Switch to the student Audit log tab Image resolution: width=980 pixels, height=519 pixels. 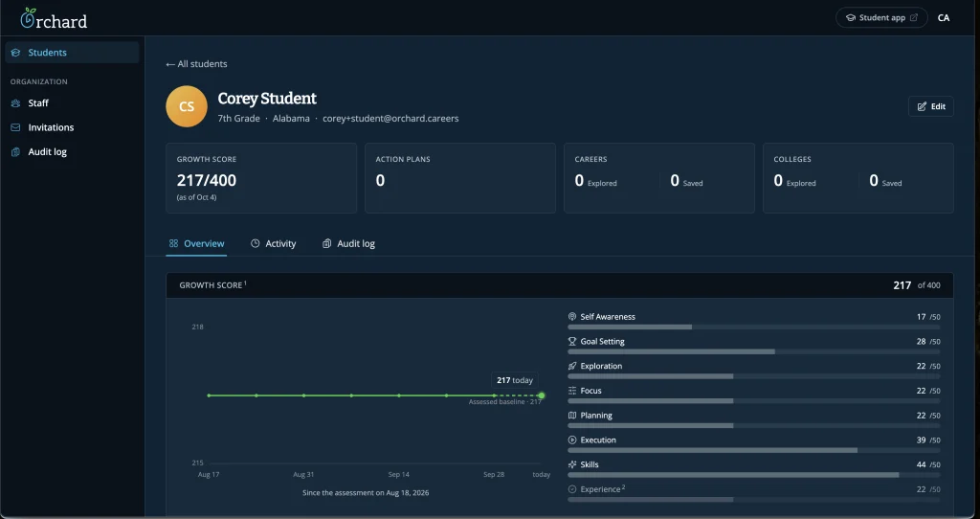tap(348, 243)
